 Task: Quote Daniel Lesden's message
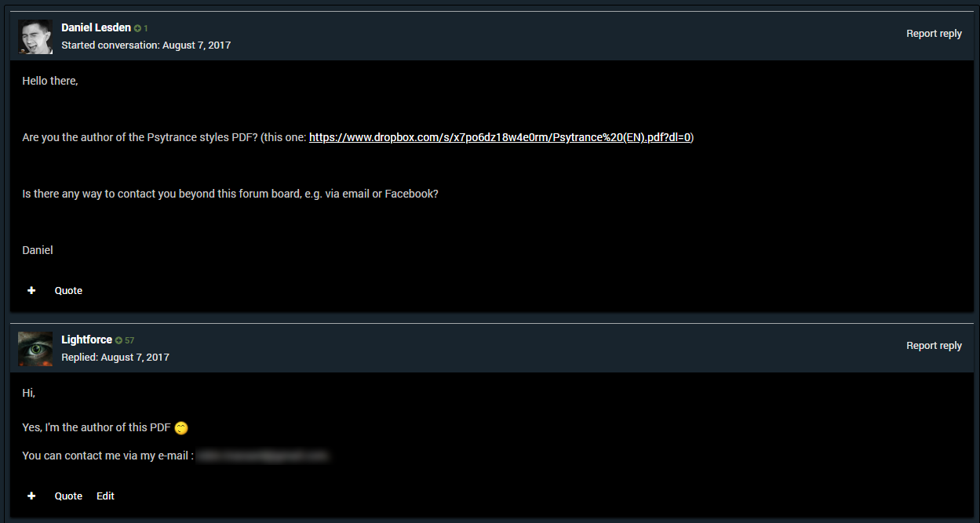click(68, 290)
